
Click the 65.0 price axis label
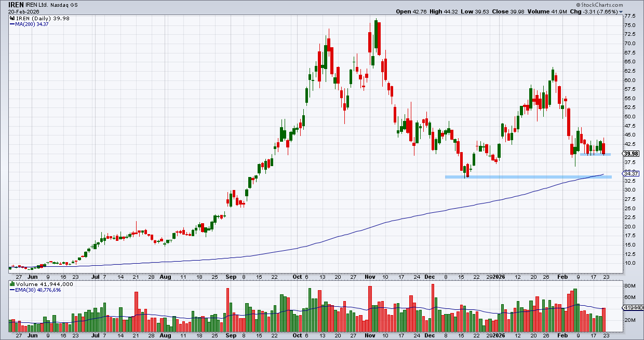630,62
